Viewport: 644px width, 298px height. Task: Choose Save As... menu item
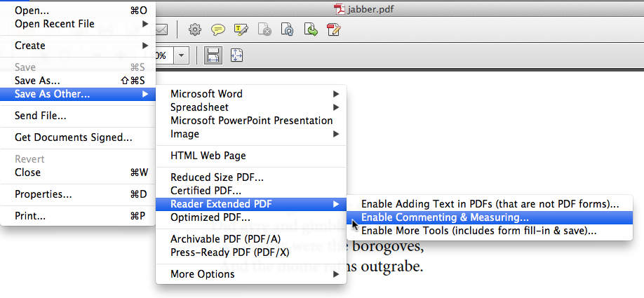pyautogui.click(x=78, y=81)
